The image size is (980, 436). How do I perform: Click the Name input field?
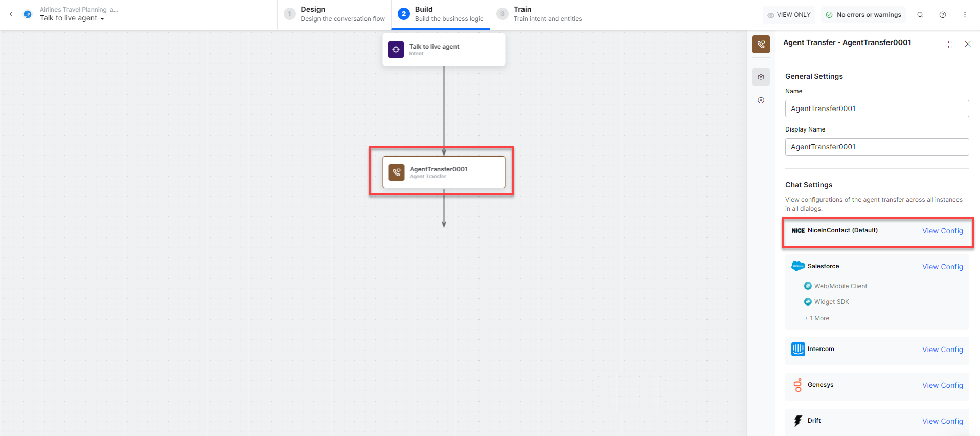[876, 108]
